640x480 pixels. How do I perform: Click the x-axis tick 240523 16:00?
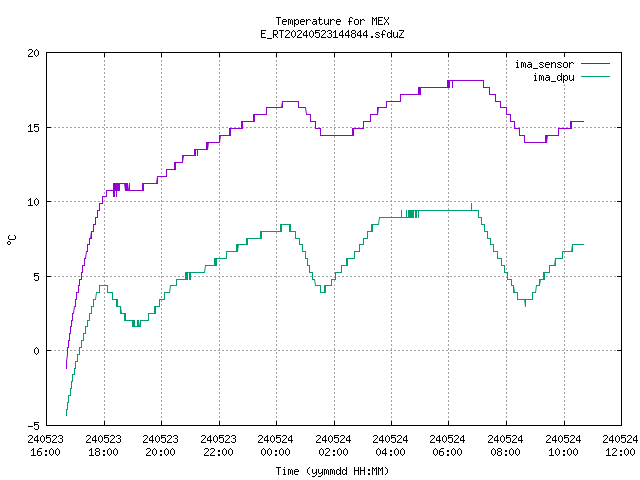click(x=46, y=445)
